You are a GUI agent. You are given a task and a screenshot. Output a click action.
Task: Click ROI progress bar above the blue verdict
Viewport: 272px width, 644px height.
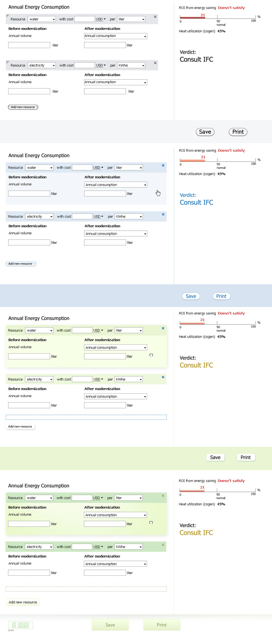point(218,160)
